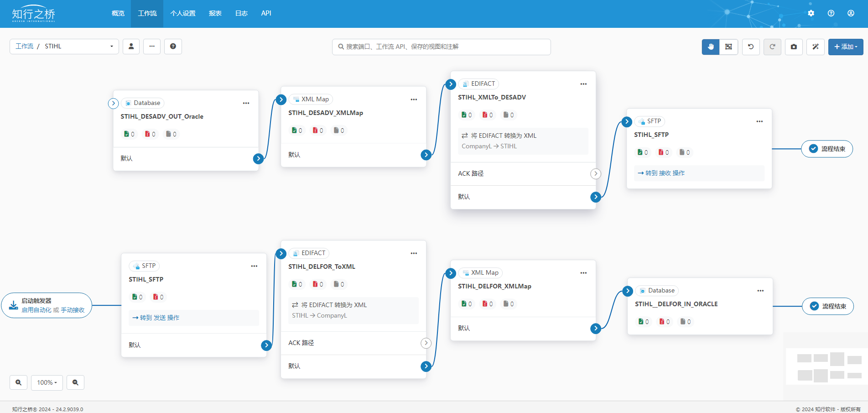
Task: Open options menu of bottom STIHL_SFTP connector
Action: (x=255, y=266)
